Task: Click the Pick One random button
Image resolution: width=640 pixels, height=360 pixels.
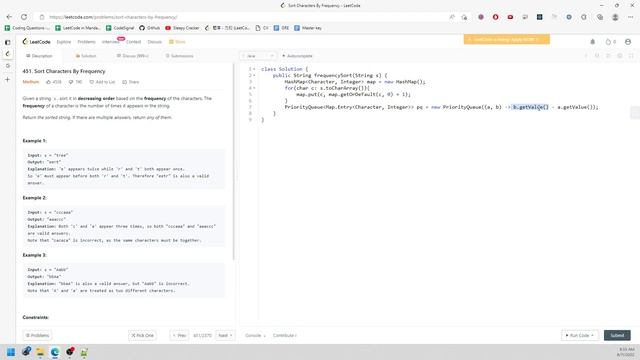Action: [142, 336]
